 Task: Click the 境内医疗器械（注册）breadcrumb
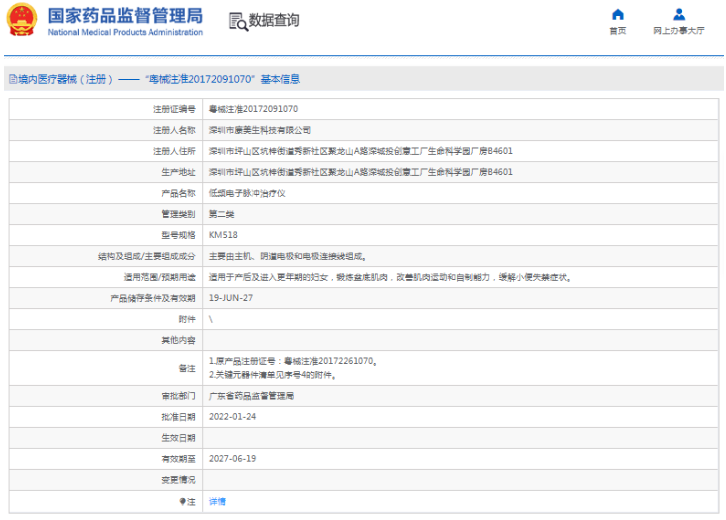(65, 79)
